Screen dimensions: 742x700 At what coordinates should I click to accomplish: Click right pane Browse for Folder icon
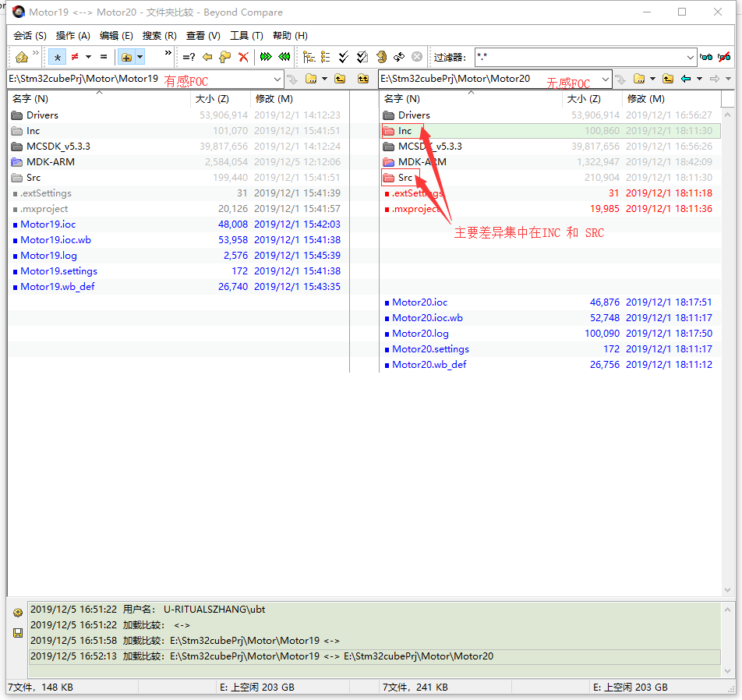639,79
